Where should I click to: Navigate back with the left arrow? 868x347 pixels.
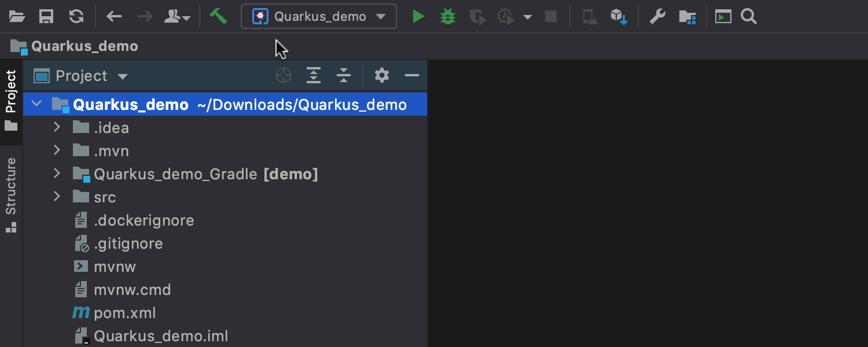coord(114,17)
